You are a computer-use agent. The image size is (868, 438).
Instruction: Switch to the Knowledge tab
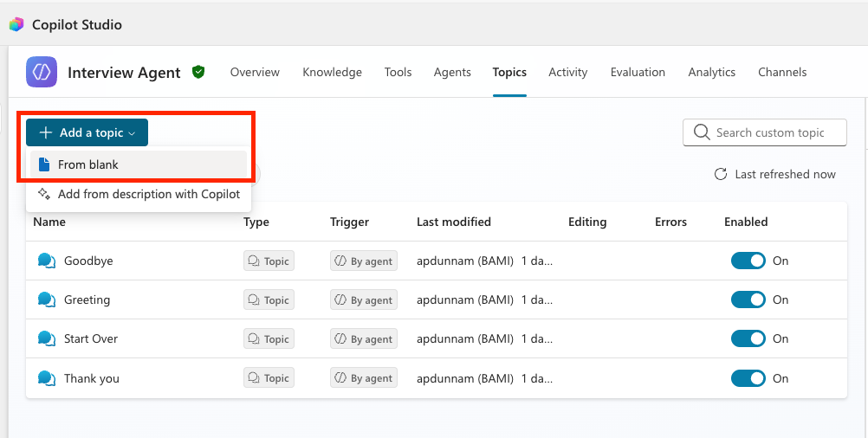(x=332, y=72)
